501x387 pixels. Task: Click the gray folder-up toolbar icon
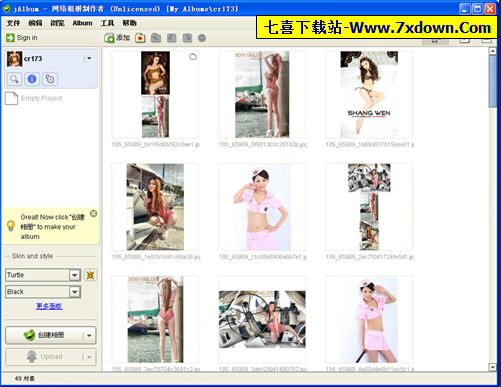point(156,38)
